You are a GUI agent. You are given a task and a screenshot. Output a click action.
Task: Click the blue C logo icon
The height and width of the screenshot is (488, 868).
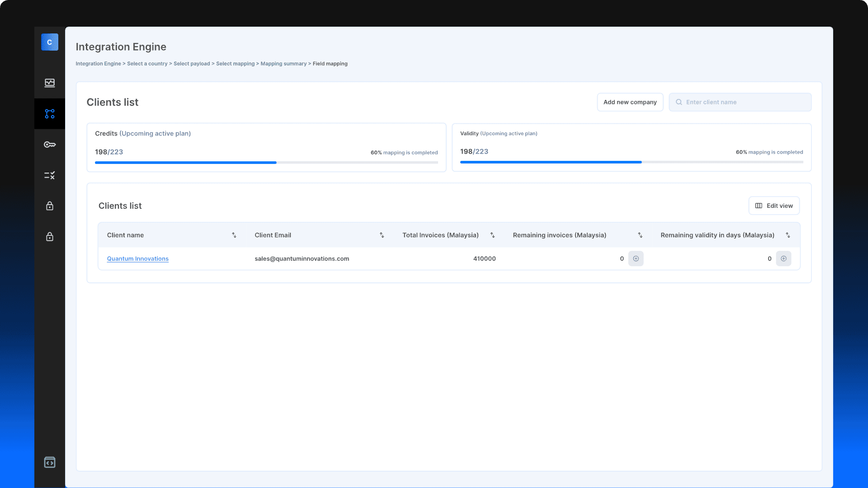click(x=50, y=42)
